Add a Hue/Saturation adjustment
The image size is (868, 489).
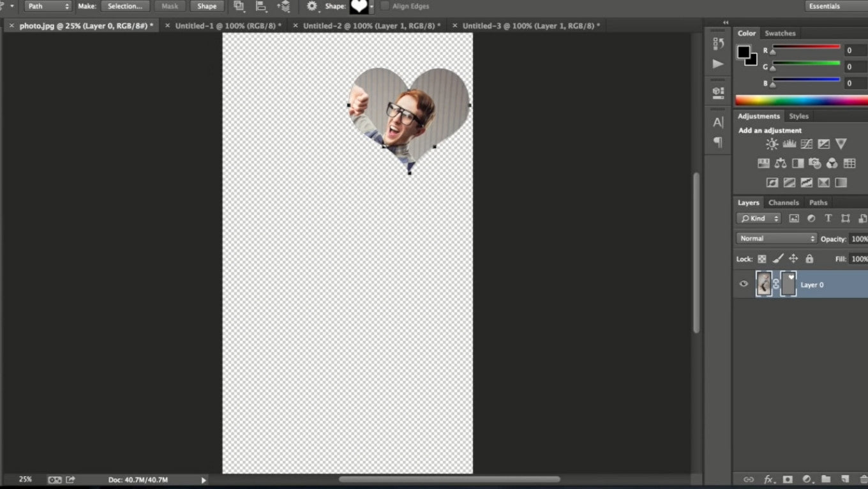pos(763,163)
